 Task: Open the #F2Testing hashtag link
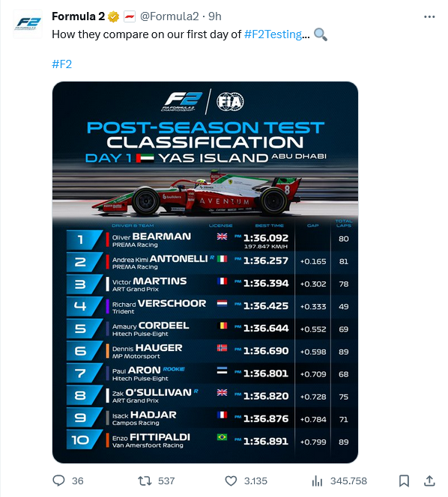[x=276, y=34]
